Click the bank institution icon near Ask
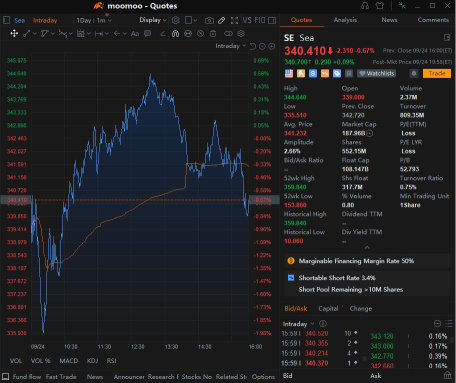Screen dimensions: 456x383 tap(447, 375)
